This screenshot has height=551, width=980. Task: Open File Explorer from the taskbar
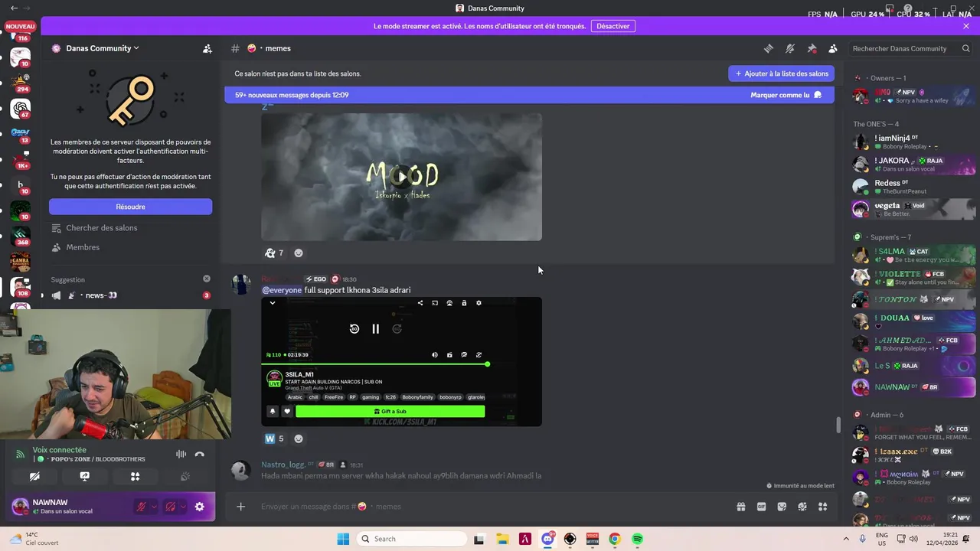[x=501, y=539]
